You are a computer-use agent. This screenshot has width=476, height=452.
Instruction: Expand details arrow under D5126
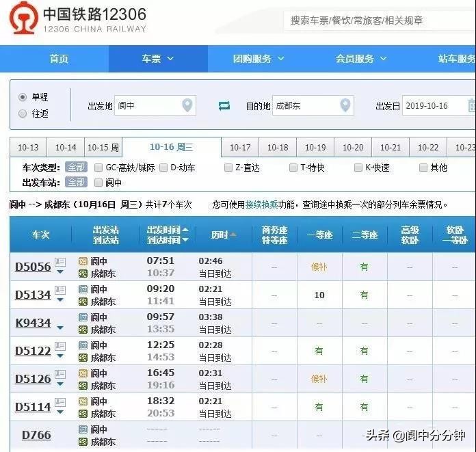pyautogui.click(x=60, y=384)
